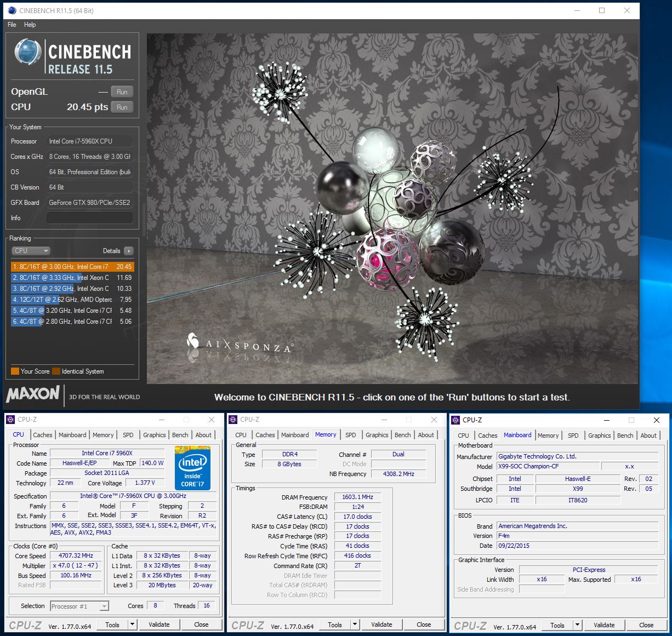Click the Details arrow button in Ranking
This screenshot has height=636, width=672.
point(129,251)
